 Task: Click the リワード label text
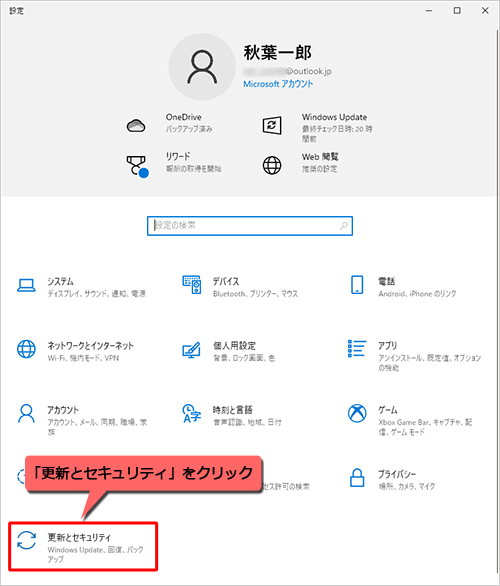point(178,156)
